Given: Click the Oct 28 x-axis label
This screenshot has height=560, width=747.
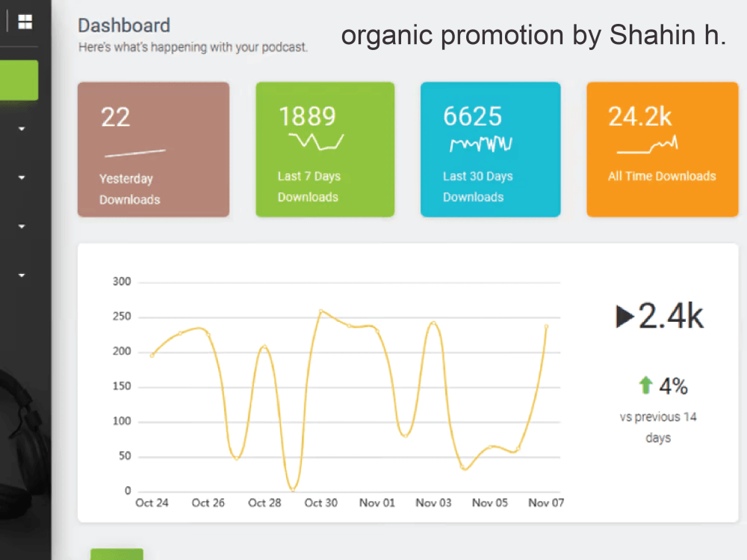Looking at the screenshot, I should (x=264, y=503).
